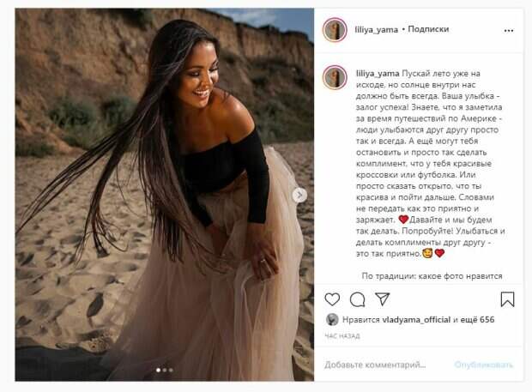The height and width of the screenshot is (392, 532).
Task: Like the post with the heart icon
Action: click(332, 299)
